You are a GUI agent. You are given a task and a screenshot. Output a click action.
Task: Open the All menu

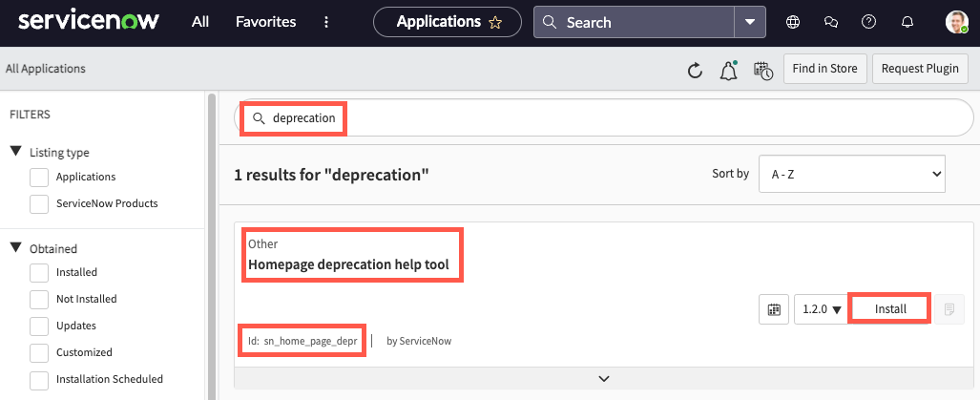[200, 22]
